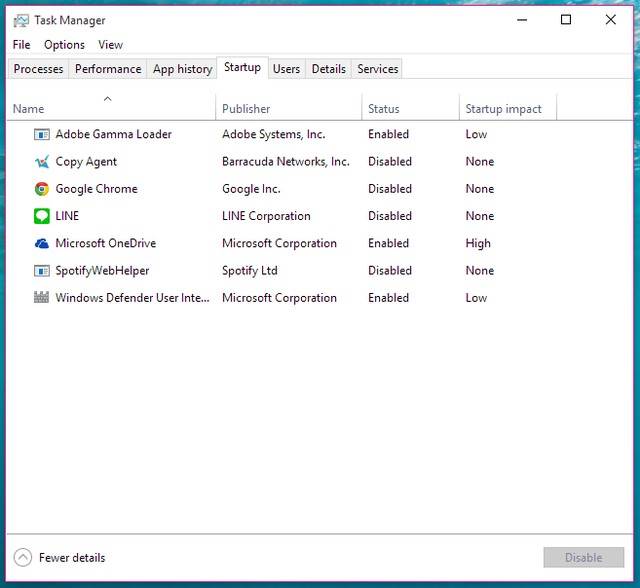This screenshot has width=640, height=588.
Task: Click the Disable button
Action: click(x=584, y=557)
